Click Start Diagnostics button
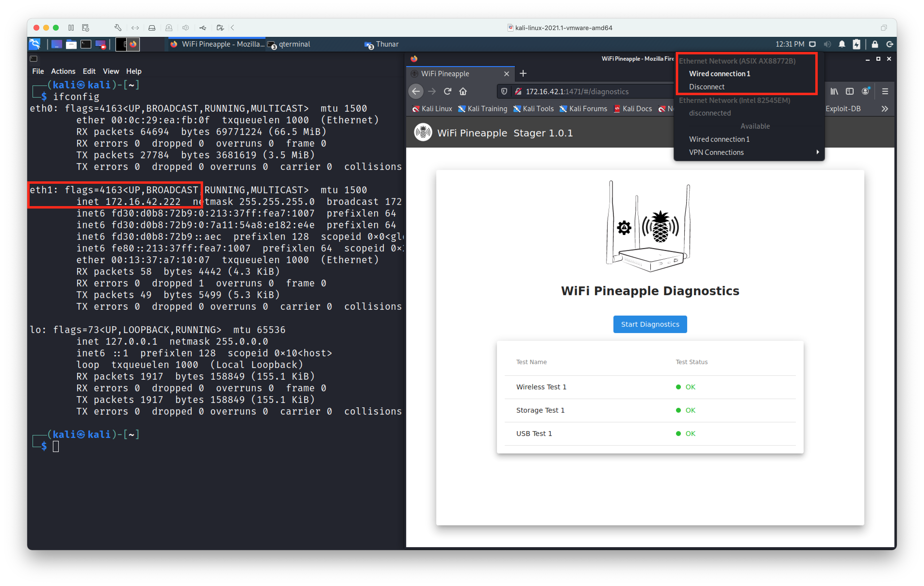 (x=650, y=325)
